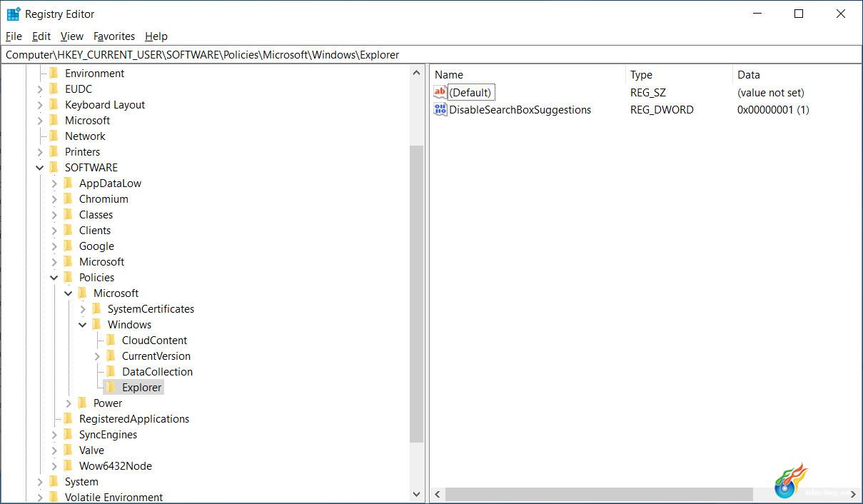The image size is (863, 504).
Task: Open the File menu
Action: click(x=14, y=36)
